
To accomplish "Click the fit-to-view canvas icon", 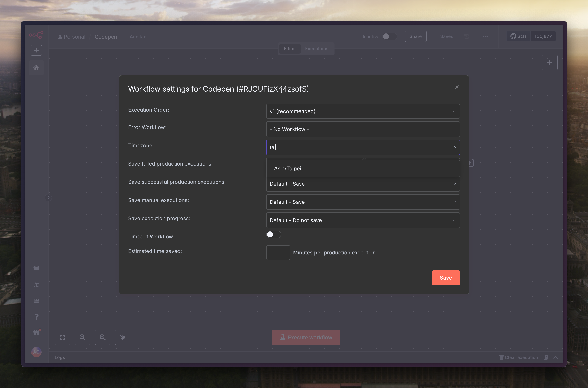I will pyautogui.click(x=62, y=337).
